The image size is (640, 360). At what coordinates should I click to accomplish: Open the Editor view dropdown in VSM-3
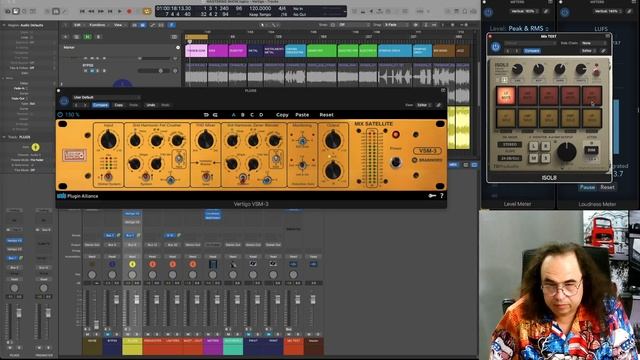pyautogui.click(x=424, y=105)
